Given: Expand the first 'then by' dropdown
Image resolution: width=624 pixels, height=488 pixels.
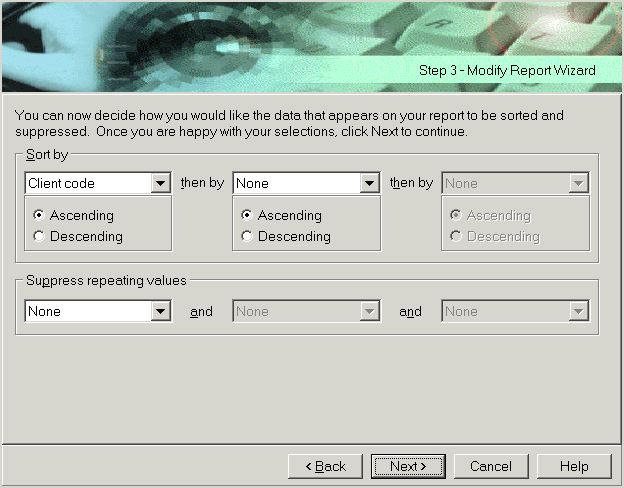Looking at the screenshot, I should (369, 184).
